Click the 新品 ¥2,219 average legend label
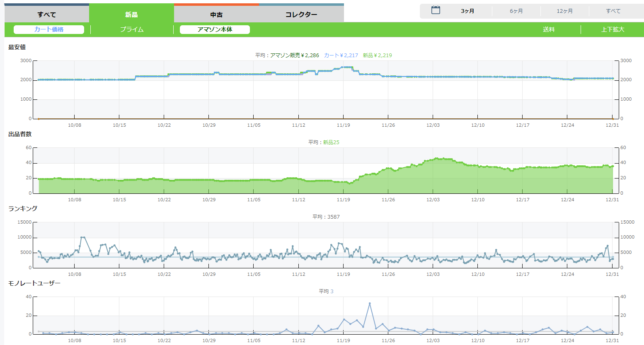This screenshot has height=345, width=644. 377,55
